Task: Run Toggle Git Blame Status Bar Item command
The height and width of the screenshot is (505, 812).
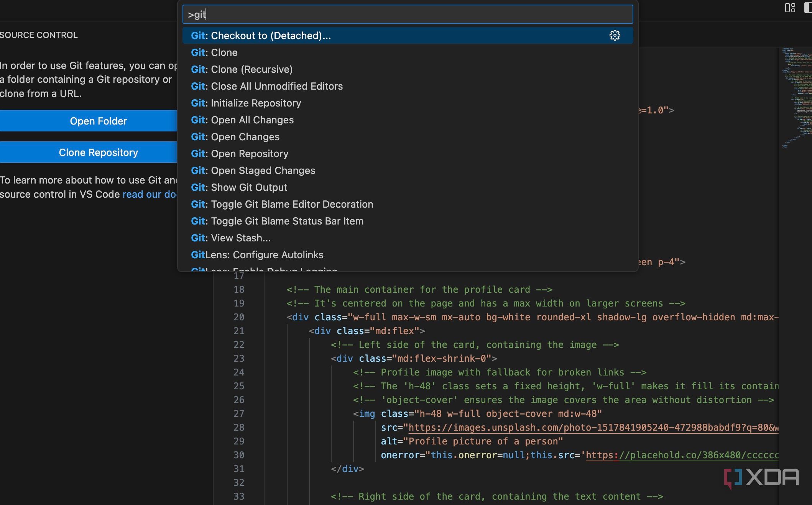Action: pyautogui.click(x=408, y=221)
